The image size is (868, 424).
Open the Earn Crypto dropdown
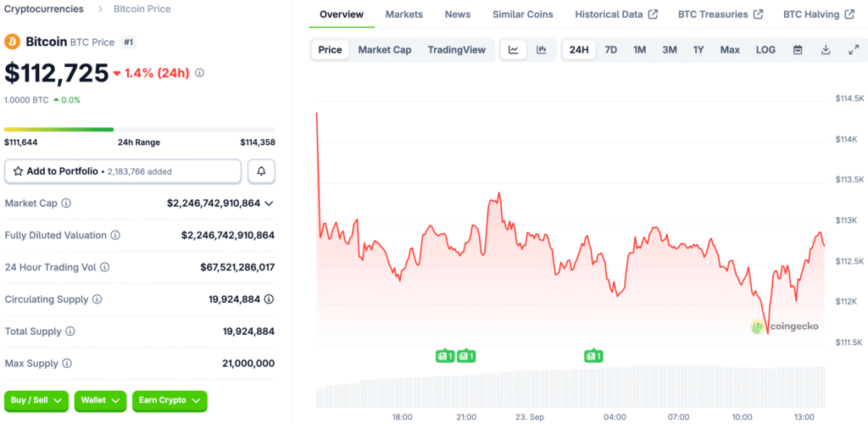click(x=170, y=401)
